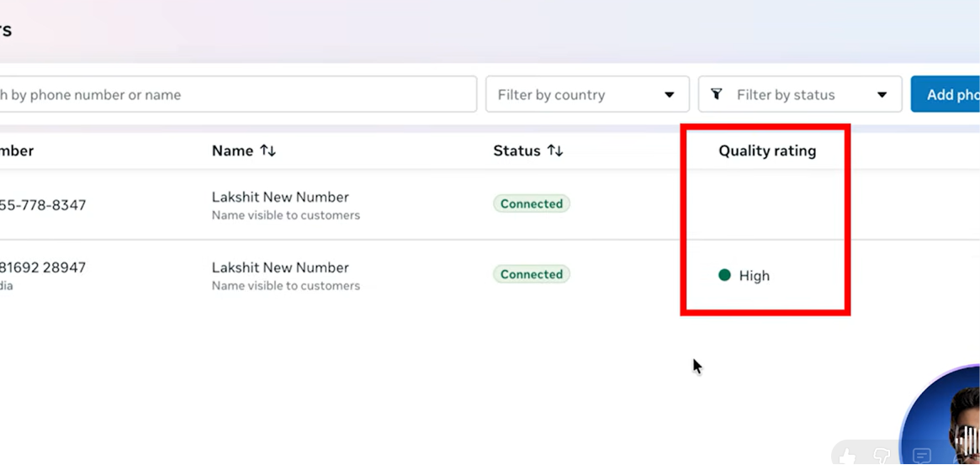Click the Name column header label

(x=232, y=151)
